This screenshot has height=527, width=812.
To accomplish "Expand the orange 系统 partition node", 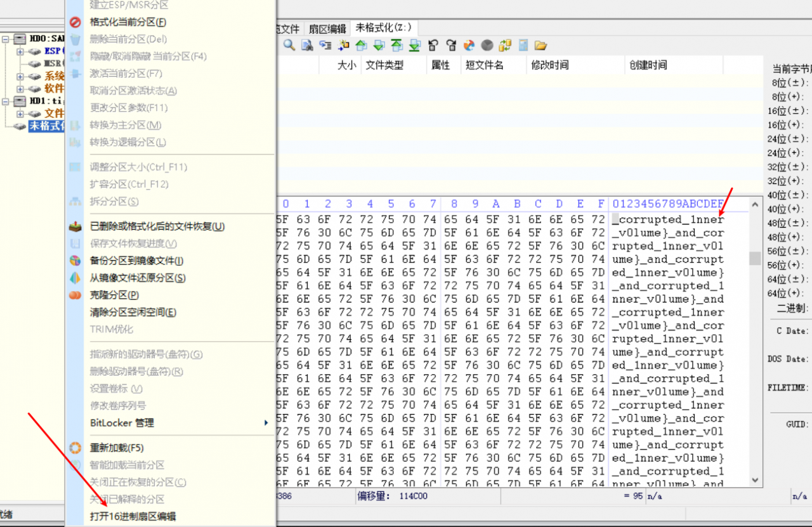I will [20, 76].
